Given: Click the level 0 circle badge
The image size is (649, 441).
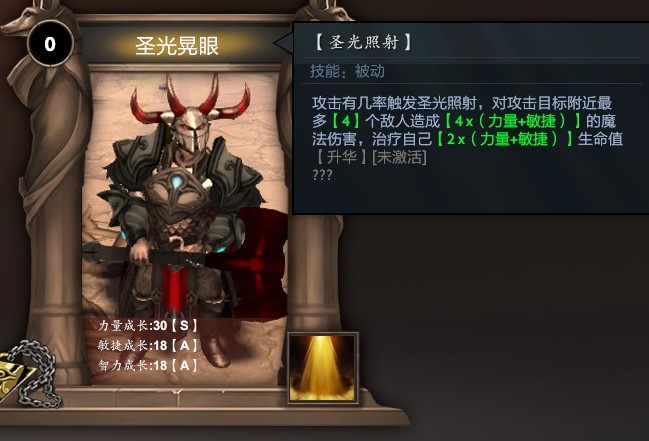Looking at the screenshot, I should tap(50, 43).
